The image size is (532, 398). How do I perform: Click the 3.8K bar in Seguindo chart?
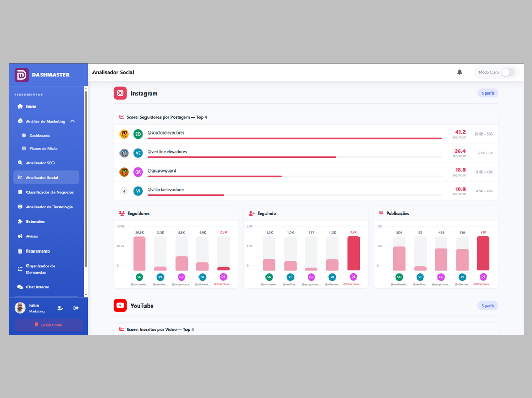click(x=353, y=254)
